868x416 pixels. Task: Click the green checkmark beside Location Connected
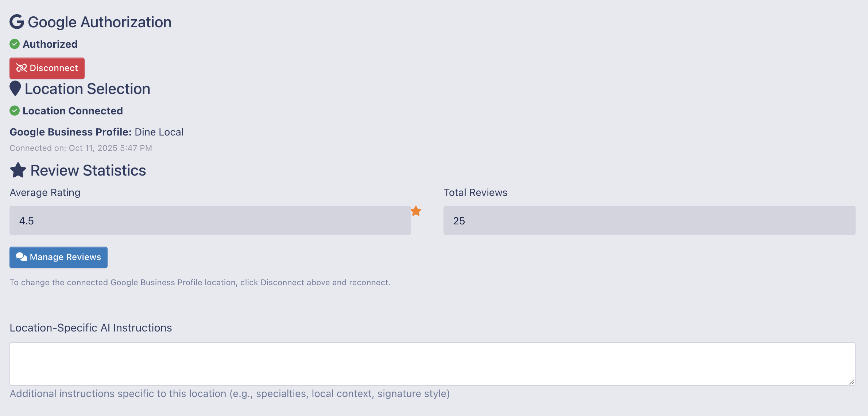[x=15, y=111]
